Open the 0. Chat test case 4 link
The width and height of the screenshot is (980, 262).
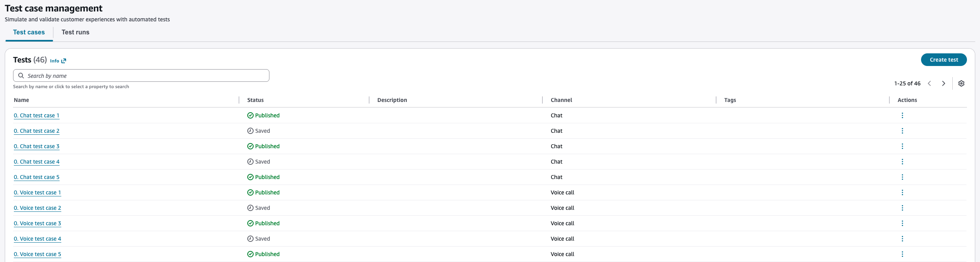pos(36,162)
